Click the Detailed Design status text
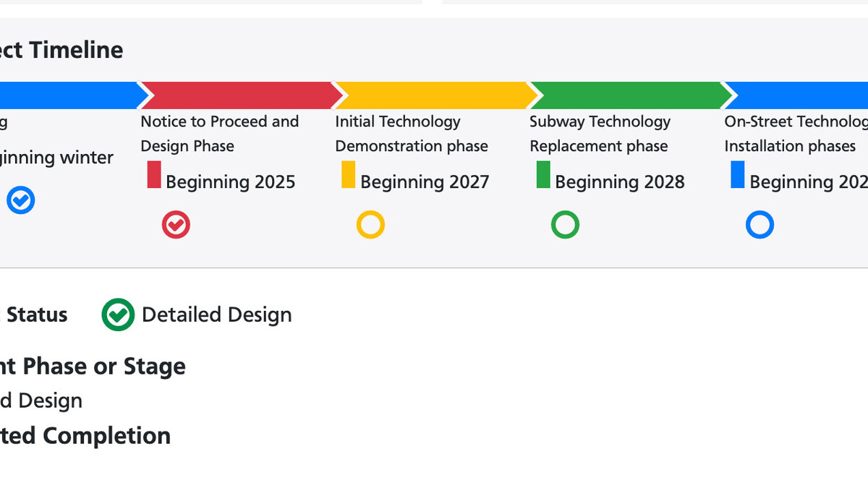868x488 pixels. click(x=217, y=314)
